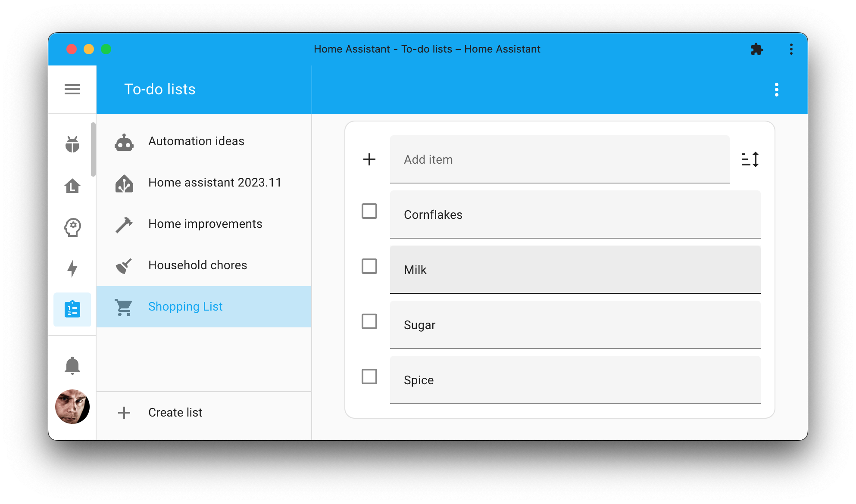The image size is (856, 504).
Task: Open the browser's three-dot menu
Action: (x=791, y=49)
